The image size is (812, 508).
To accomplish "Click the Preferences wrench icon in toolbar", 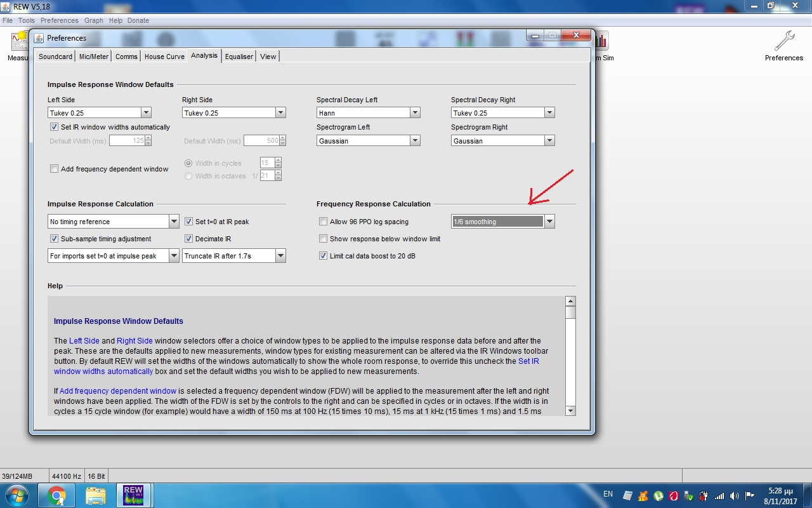I will (x=784, y=42).
